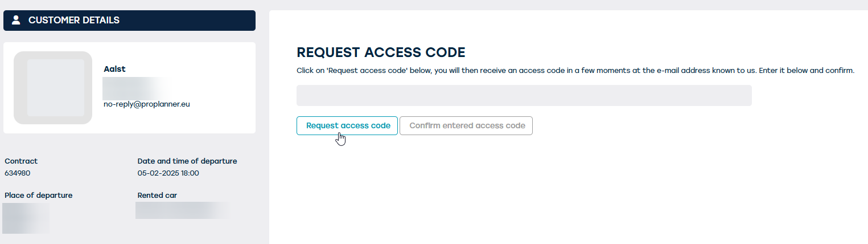Click the Rented car label

coord(157,196)
